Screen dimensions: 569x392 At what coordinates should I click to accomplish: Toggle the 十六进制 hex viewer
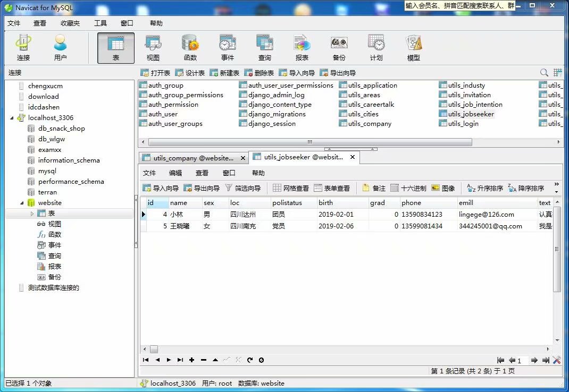point(408,188)
